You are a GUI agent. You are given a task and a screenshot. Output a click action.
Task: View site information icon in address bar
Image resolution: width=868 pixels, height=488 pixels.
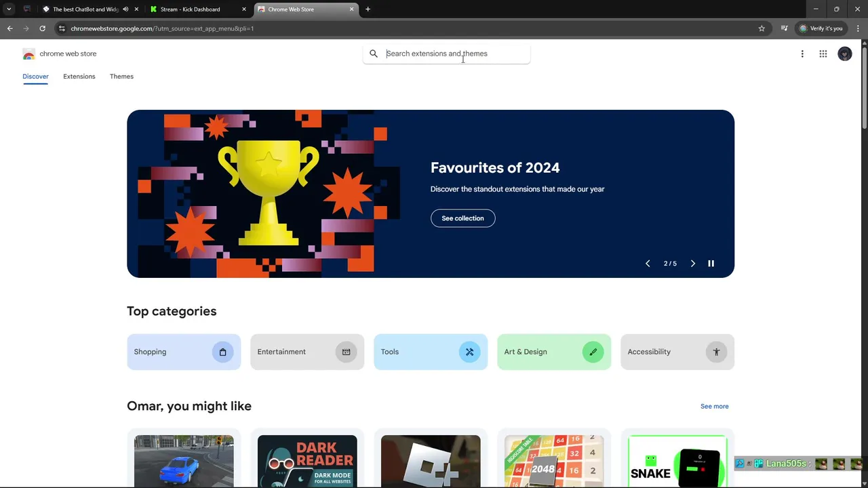pos(62,28)
